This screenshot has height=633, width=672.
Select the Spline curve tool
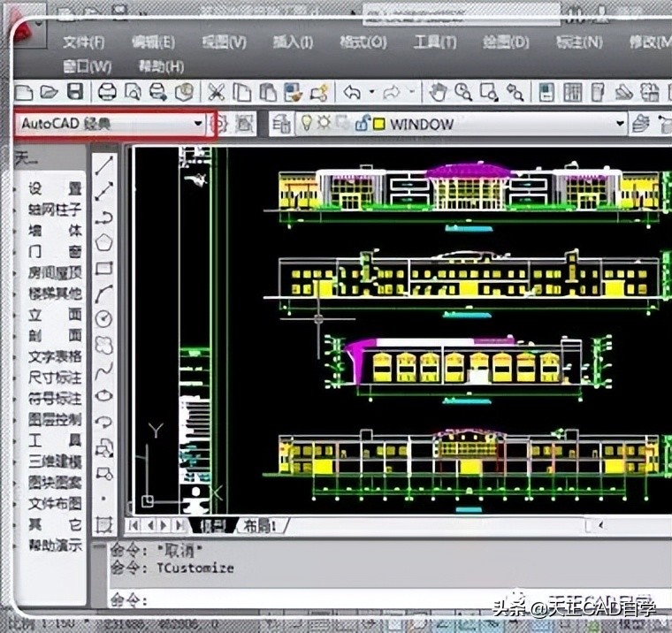pyautogui.click(x=104, y=370)
